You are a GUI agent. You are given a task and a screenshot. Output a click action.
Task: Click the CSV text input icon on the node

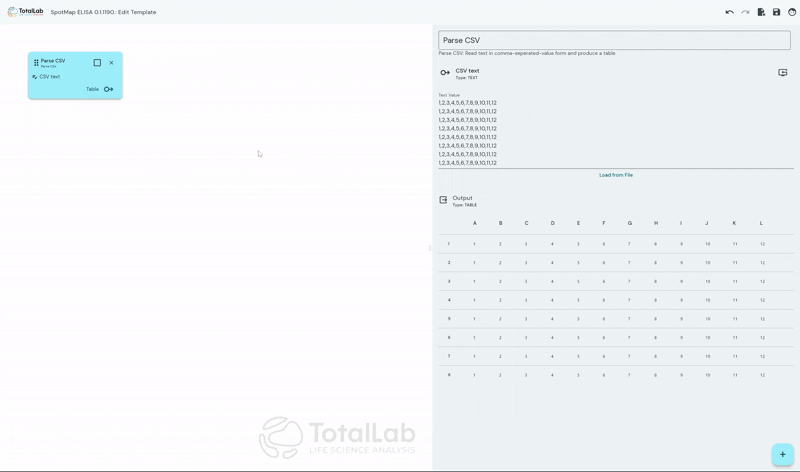point(35,77)
